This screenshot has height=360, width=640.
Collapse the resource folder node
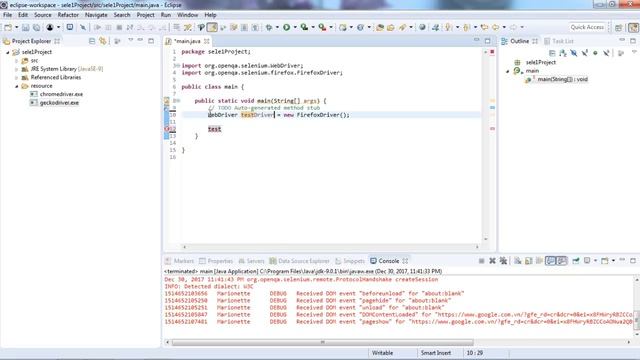pyautogui.click(x=17, y=86)
